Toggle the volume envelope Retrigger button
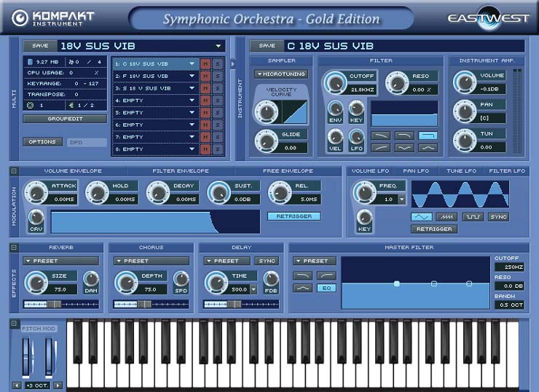This screenshot has width=539, height=392. coord(294,216)
